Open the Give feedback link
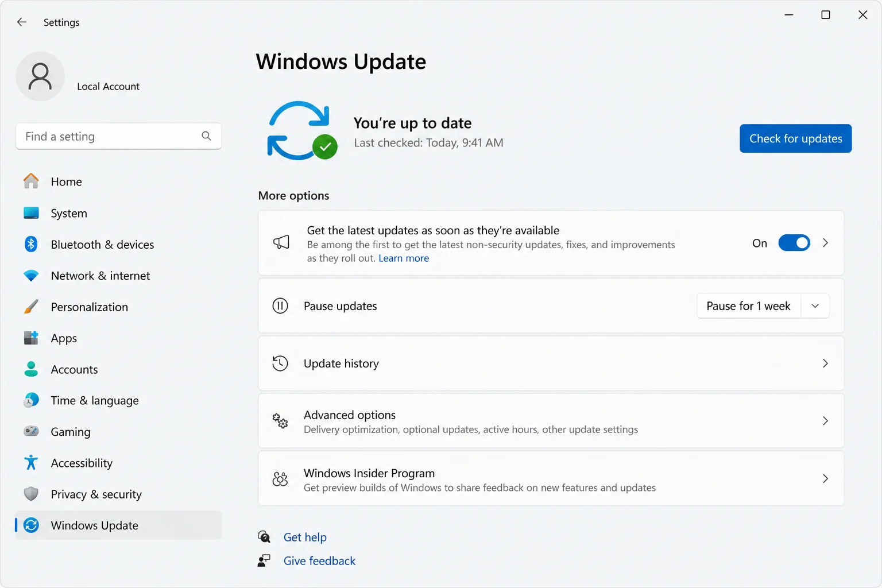 319,560
